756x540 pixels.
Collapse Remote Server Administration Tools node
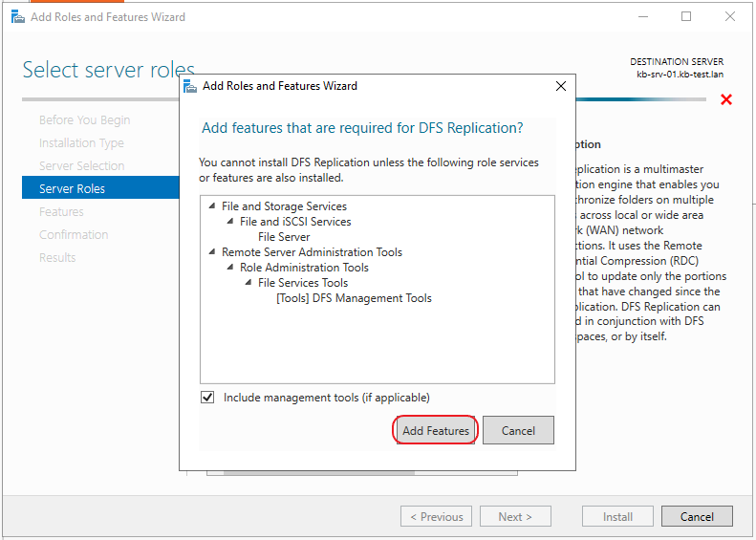click(212, 251)
